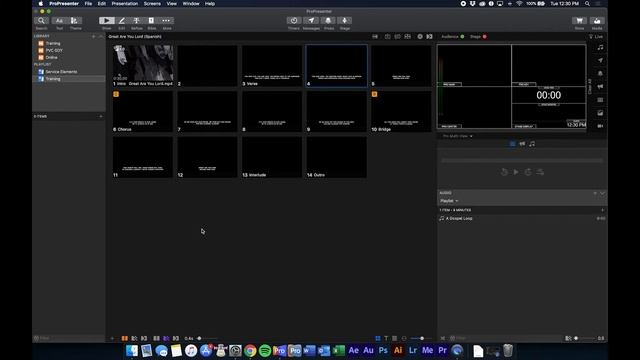The width and height of the screenshot is (640, 360).
Task: Clear the media layer picture icon
Action: click(600, 113)
